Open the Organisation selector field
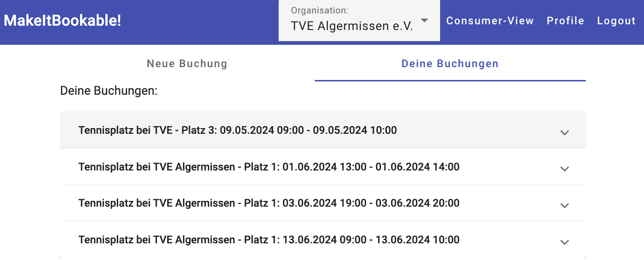This screenshot has height=260, width=644. [359, 20]
